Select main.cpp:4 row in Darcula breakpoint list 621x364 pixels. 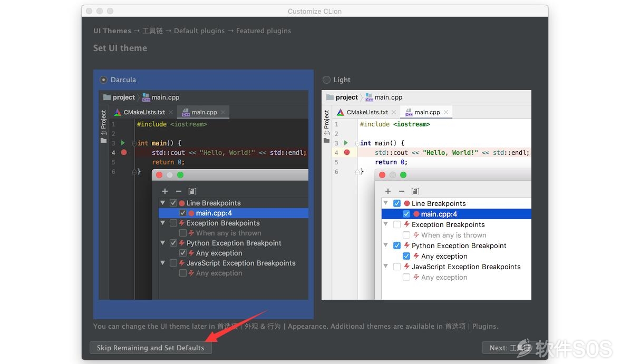click(x=234, y=213)
